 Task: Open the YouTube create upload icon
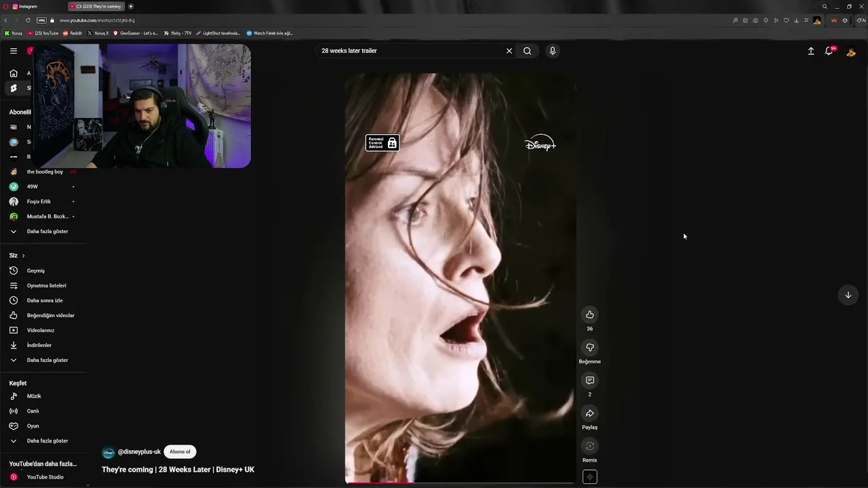pyautogui.click(x=811, y=51)
